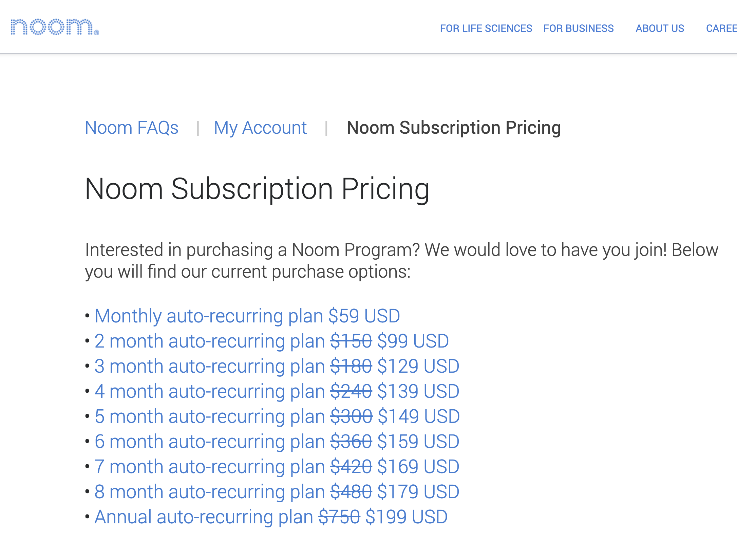The height and width of the screenshot is (560, 737).
Task: Choose the 7 month auto-recurring plan
Action: [277, 467]
